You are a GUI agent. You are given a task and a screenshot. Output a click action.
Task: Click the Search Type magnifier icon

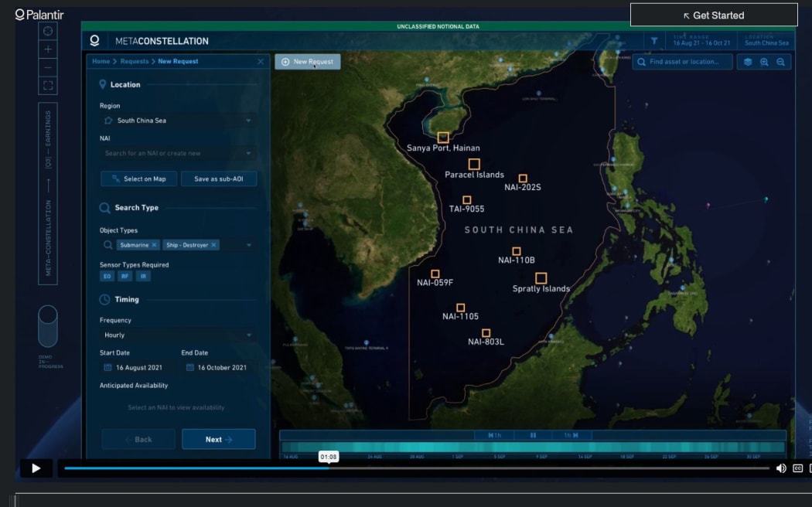tap(104, 208)
